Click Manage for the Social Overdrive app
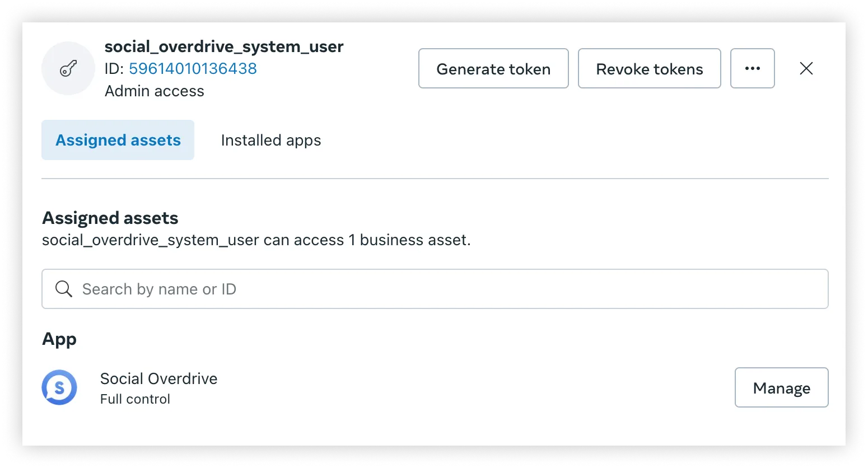Viewport: 868px width, 468px height. point(781,387)
